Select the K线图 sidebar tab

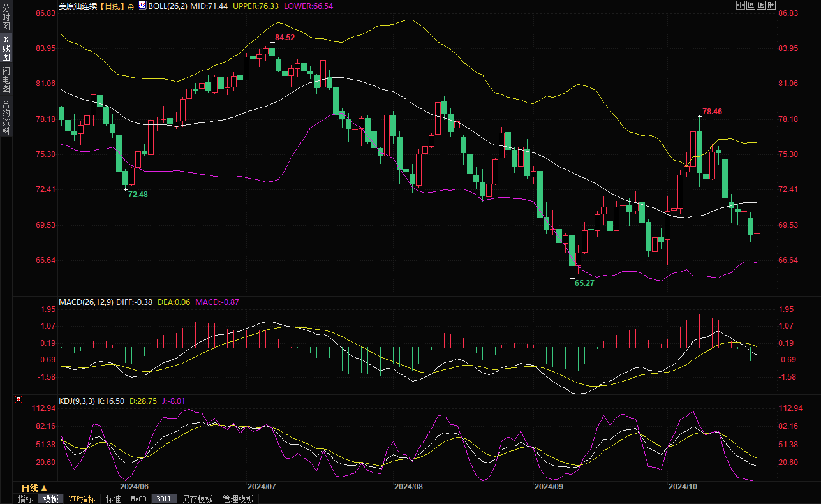point(6,48)
